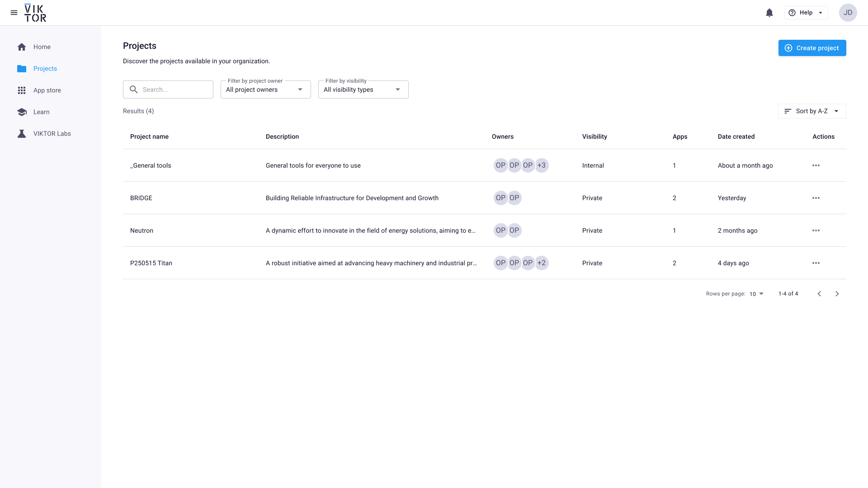Click the notifications bell icon
Image resolution: width=868 pixels, height=488 pixels.
(769, 13)
